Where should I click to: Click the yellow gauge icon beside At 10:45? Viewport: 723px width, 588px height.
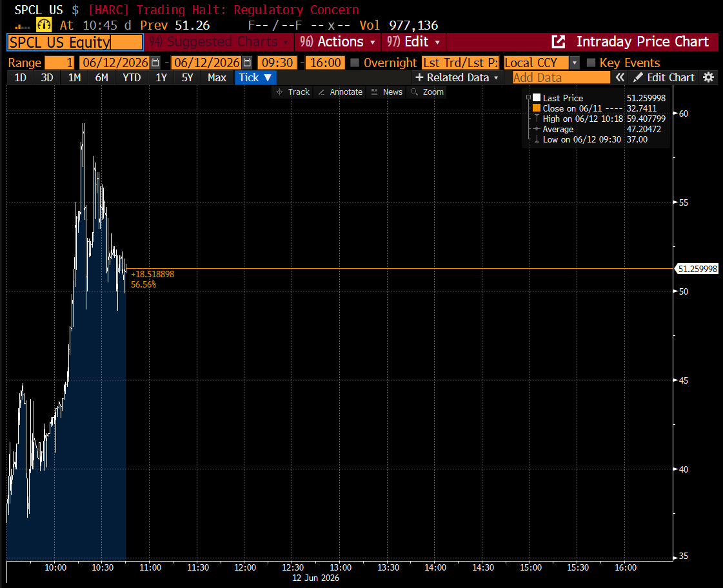pos(44,25)
